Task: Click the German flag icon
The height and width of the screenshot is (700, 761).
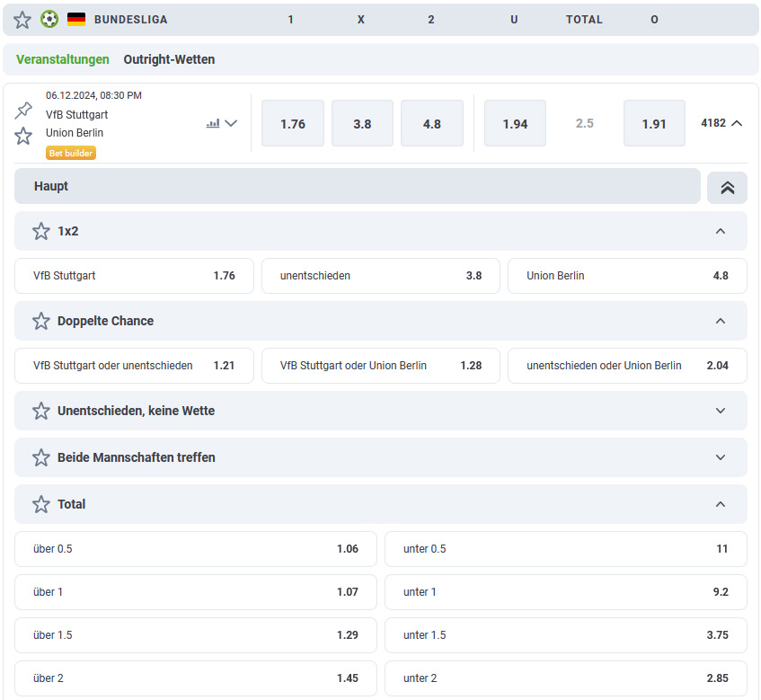Action: coord(76,20)
